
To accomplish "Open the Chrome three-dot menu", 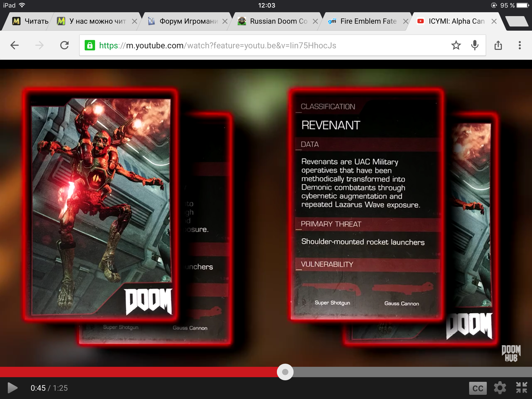I will [x=520, y=45].
